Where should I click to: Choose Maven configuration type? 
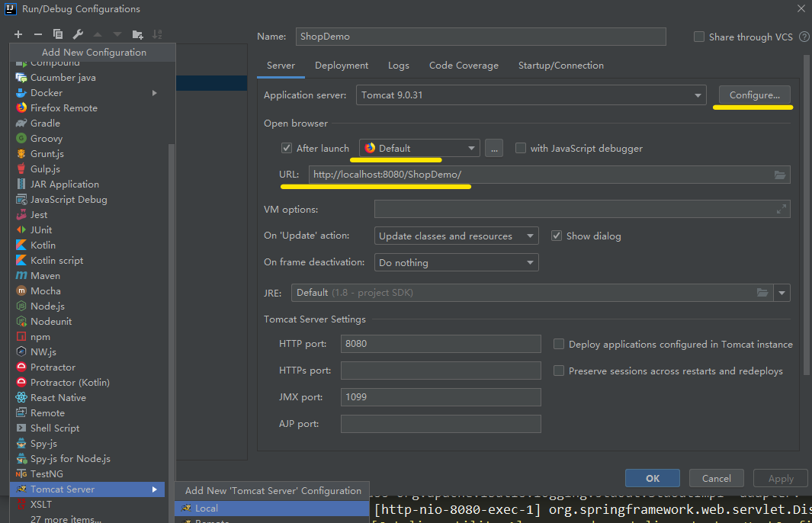click(88, 275)
